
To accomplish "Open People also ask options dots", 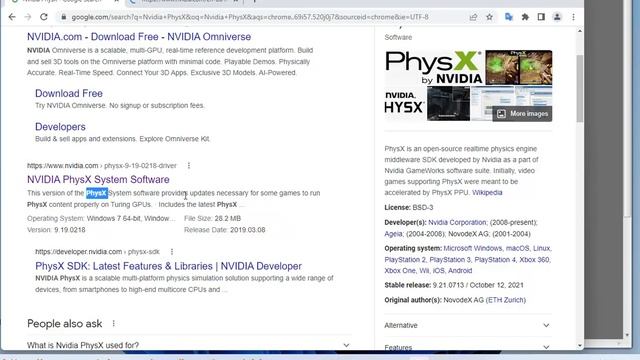I will pyautogui.click(x=113, y=324).
